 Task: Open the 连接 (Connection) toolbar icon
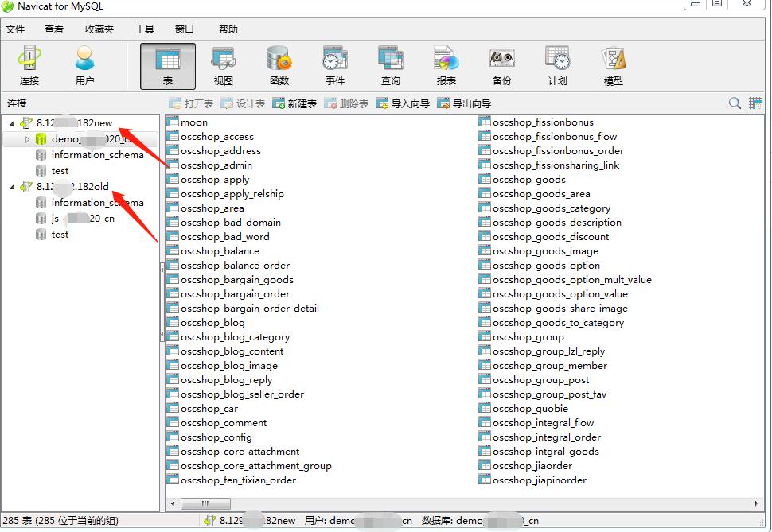click(x=29, y=65)
